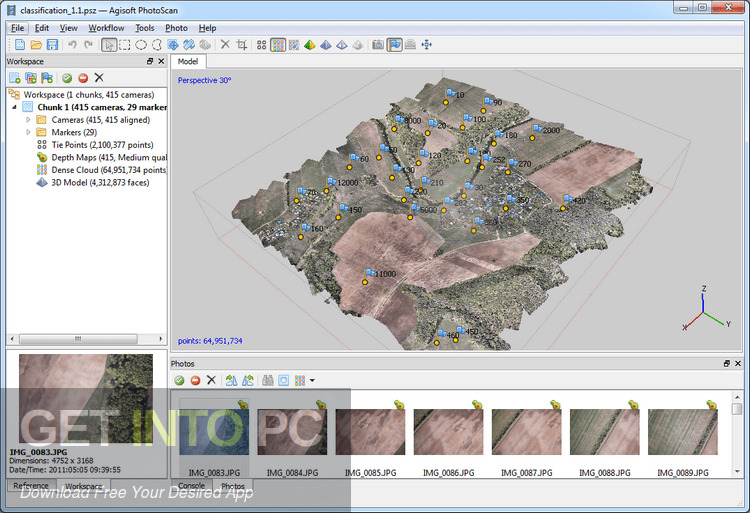Open the View menu

coord(68,28)
